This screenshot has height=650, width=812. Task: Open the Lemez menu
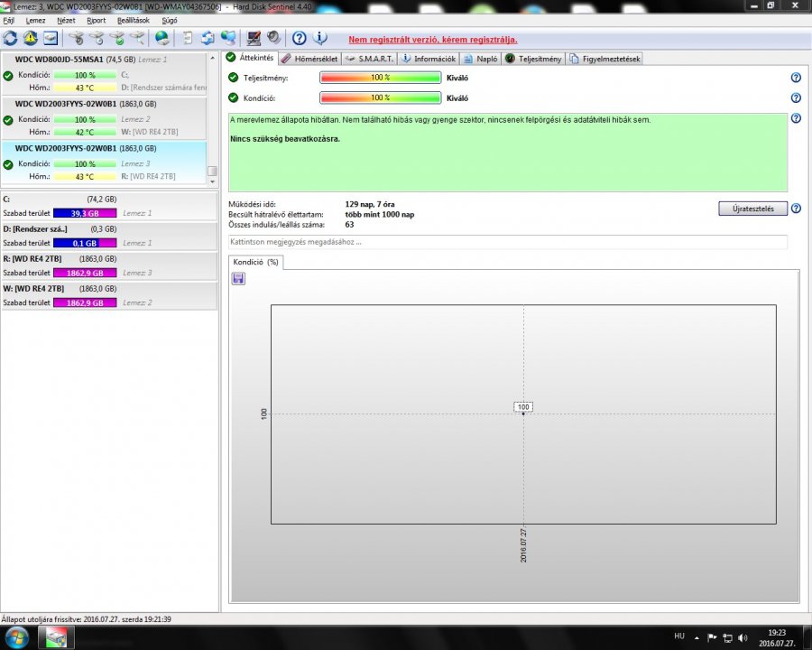(x=35, y=20)
